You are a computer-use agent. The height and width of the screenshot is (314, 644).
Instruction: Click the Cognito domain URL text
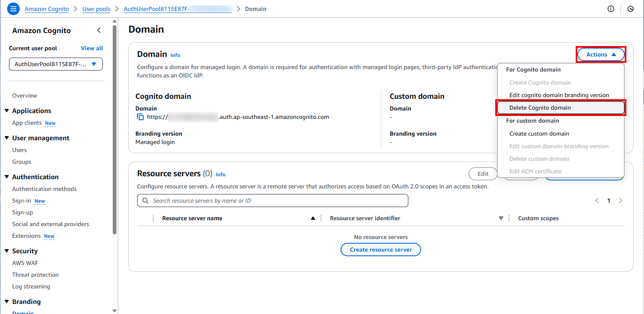238,117
